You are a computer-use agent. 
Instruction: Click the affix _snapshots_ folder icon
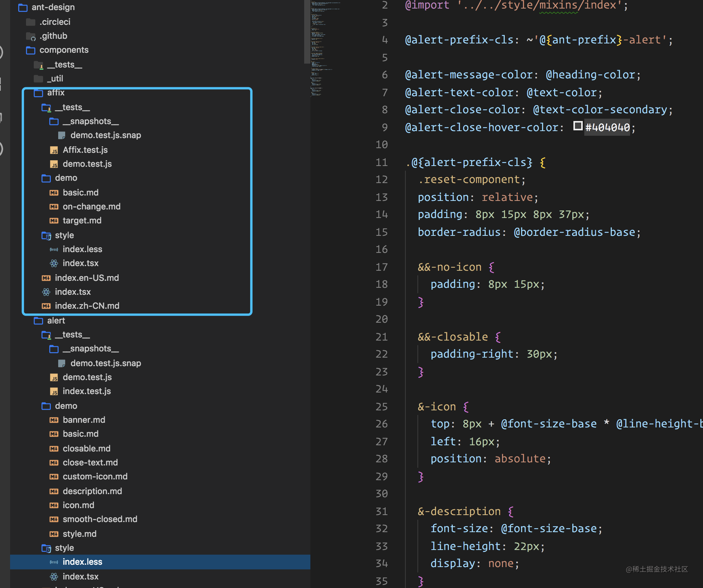pos(54,121)
